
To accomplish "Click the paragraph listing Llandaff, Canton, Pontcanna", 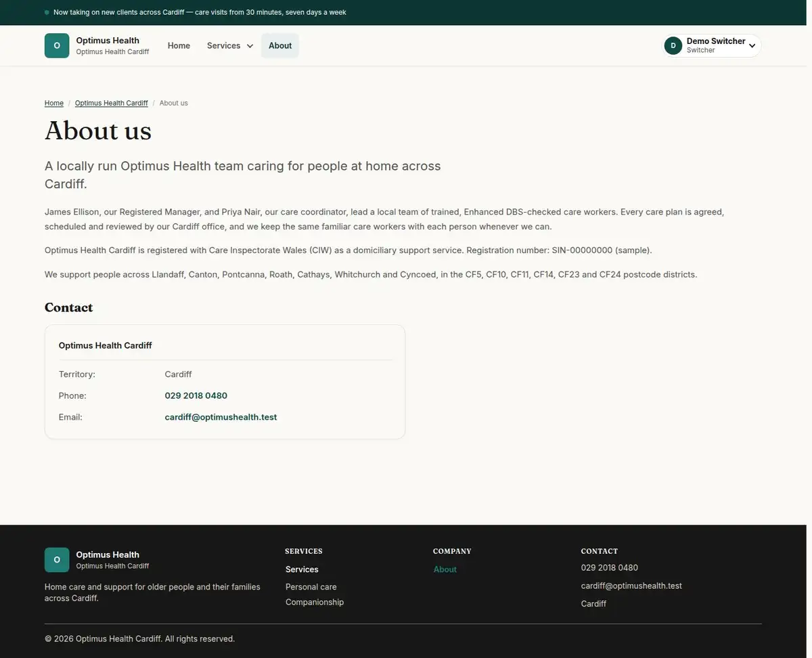I will (371, 274).
